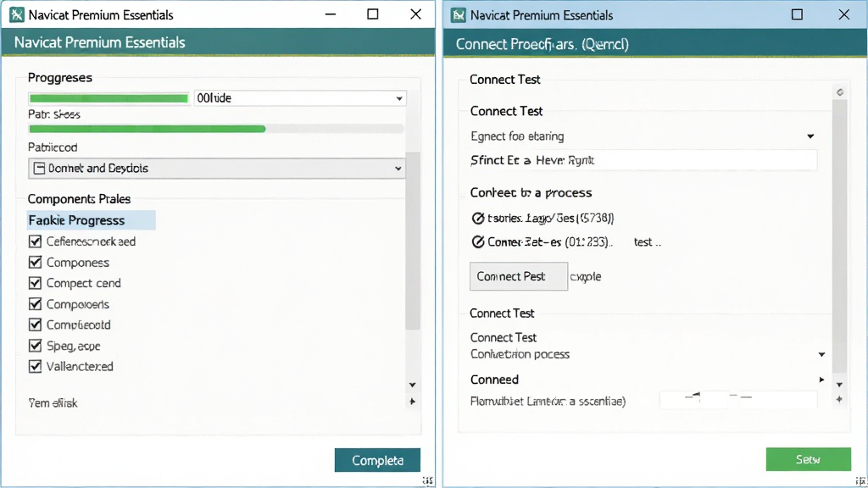This screenshot has width=868, height=488.
Task: Click the 'Patiiccod' label
Action: pyautogui.click(x=53, y=147)
